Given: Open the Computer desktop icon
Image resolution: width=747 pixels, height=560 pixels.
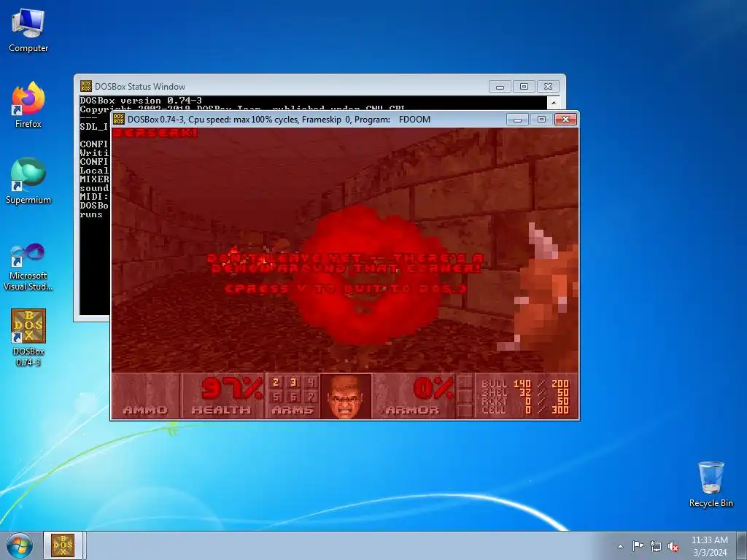Looking at the screenshot, I should click(28, 31).
